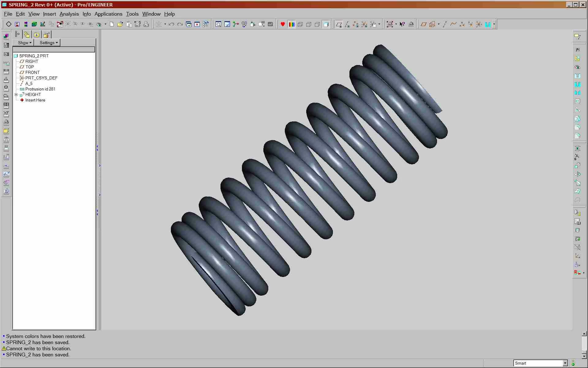This screenshot has height=368, width=588.
Task: Click the status indicator icon beside Smart filter
Action: coord(573,363)
